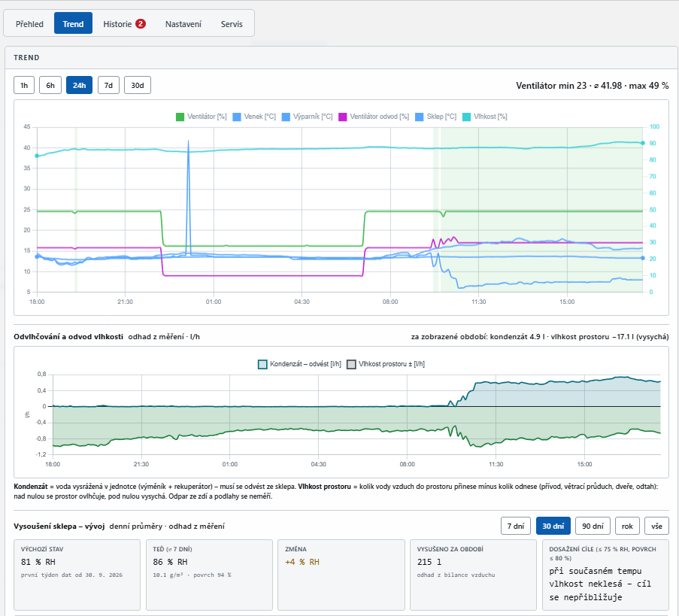Viewport: 679px width, 616px height.
Task: Click the '10.1 g/m³ · povrch 94 %' note
Action: pyautogui.click(x=192, y=575)
